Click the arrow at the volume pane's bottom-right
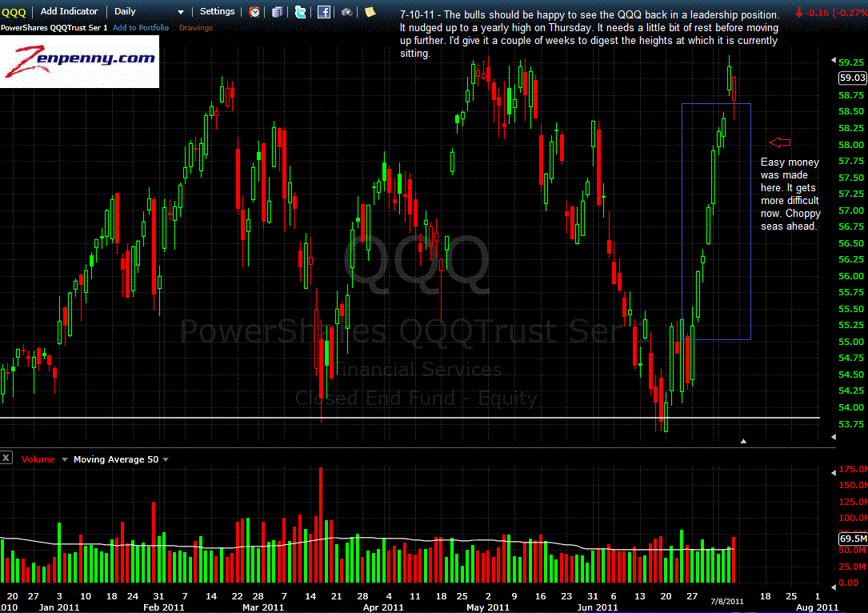Screen dimensions: 868x613 coord(834,586)
